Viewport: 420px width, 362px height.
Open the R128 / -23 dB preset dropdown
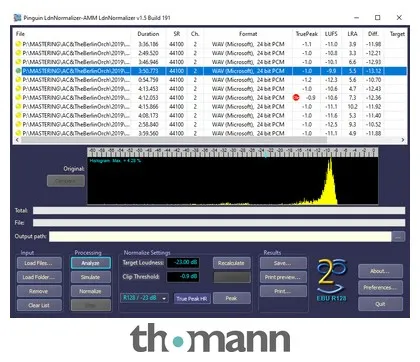[x=144, y=298]
